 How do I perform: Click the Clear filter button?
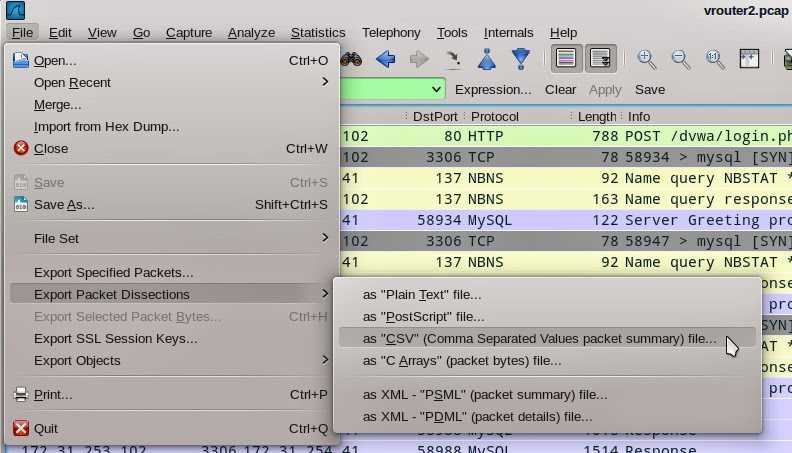[x=560, y=90]
